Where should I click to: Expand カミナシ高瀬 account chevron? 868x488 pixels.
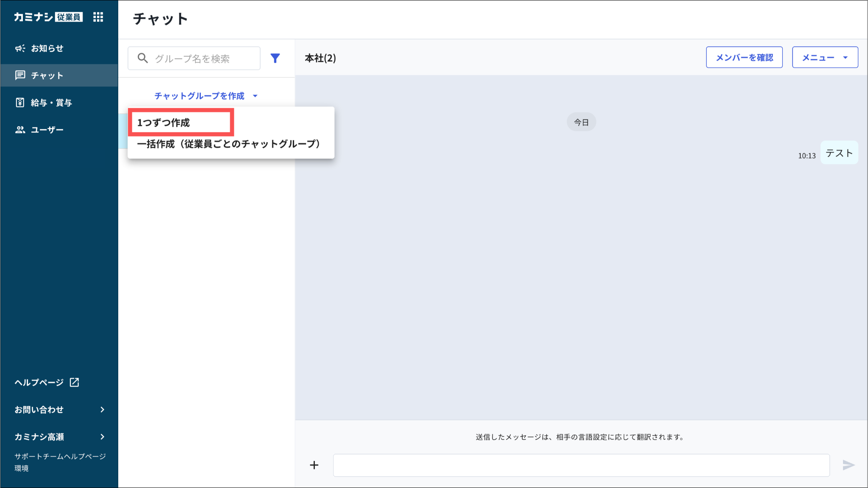[102, 437]
